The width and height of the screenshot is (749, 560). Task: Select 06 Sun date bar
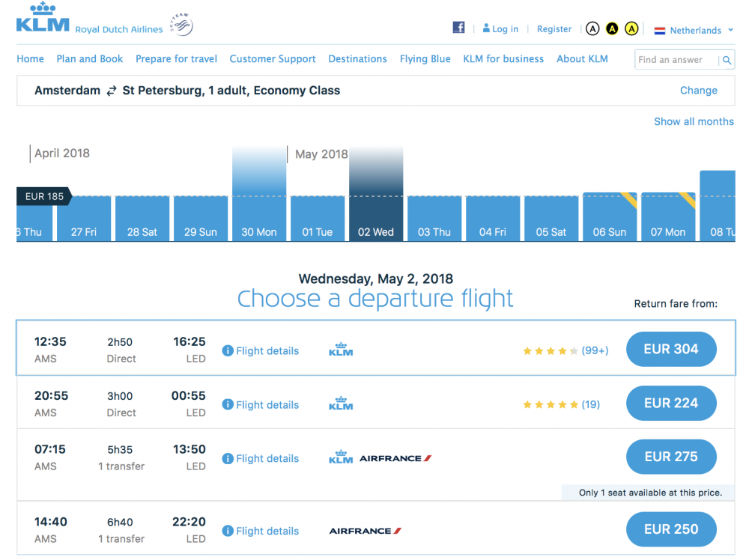[610, 217]
